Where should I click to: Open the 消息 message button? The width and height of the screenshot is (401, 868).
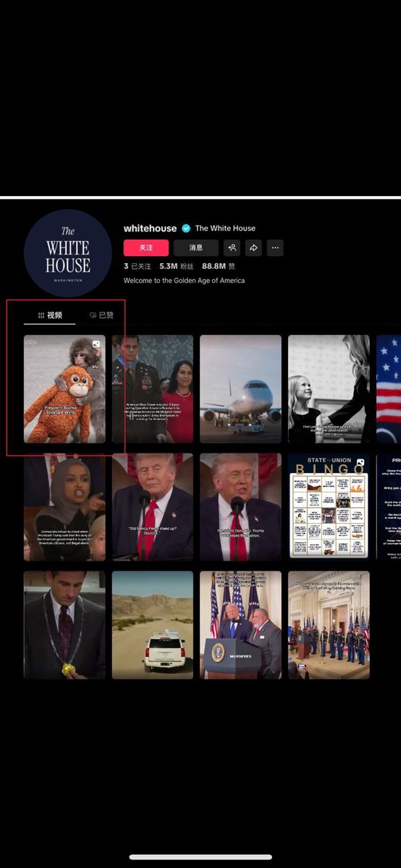(x=196, y=247)
